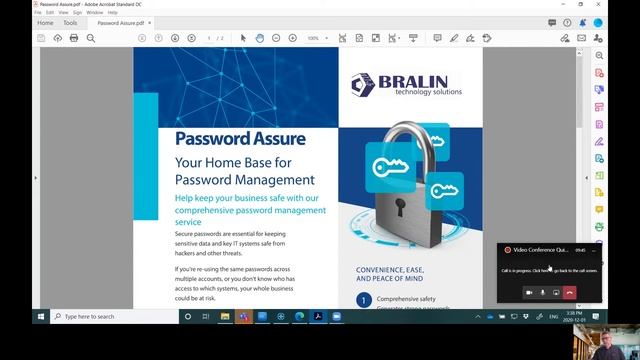Viewport: 640px width, 360px height.
Task: Click the fit one full page icon
Action: point(359,38)
